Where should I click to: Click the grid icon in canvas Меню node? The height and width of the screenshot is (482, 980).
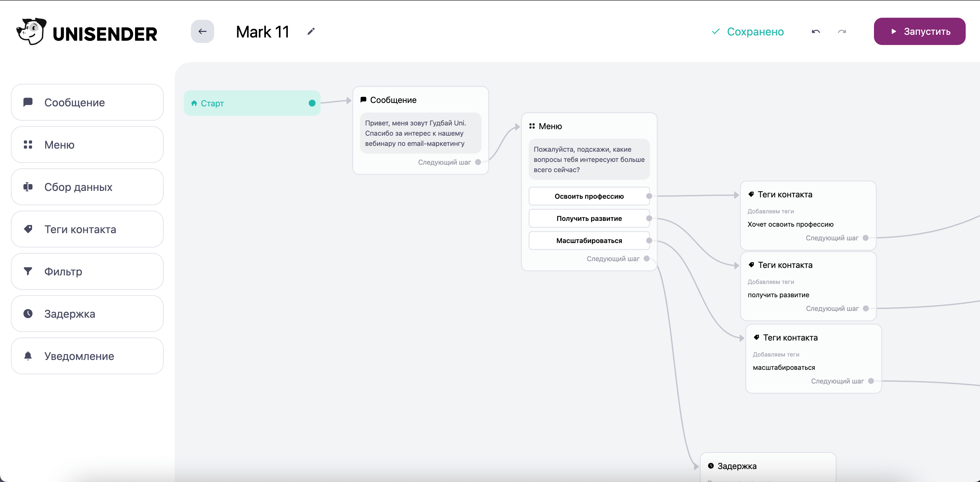(x=532, y=126)
